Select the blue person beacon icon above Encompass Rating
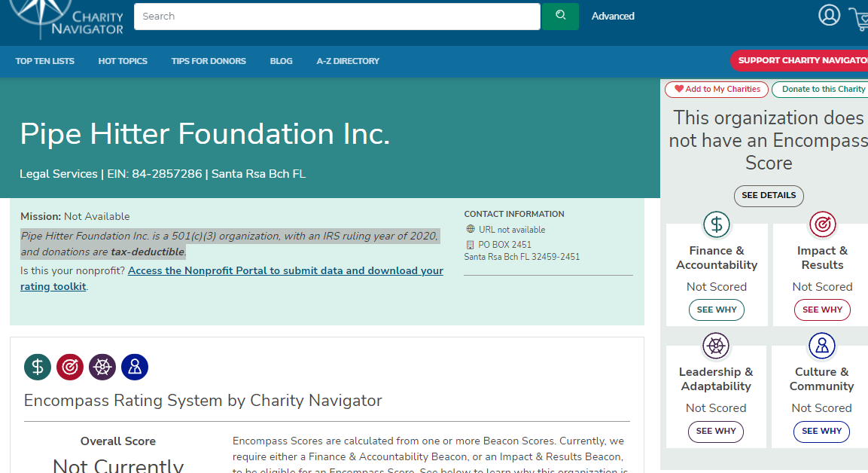The height and width of the screenshot is (473, 868). (x=135, y=367)
